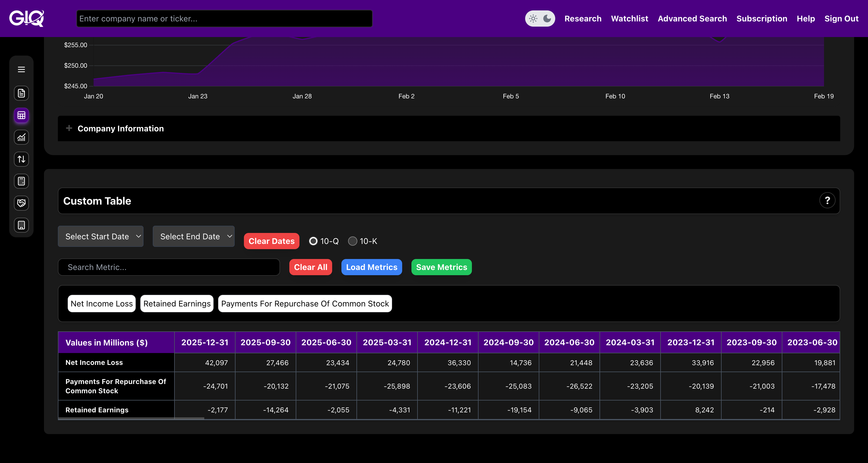
Task: Click the table horizontal scrollbar
Action: (x=131, y=418)
